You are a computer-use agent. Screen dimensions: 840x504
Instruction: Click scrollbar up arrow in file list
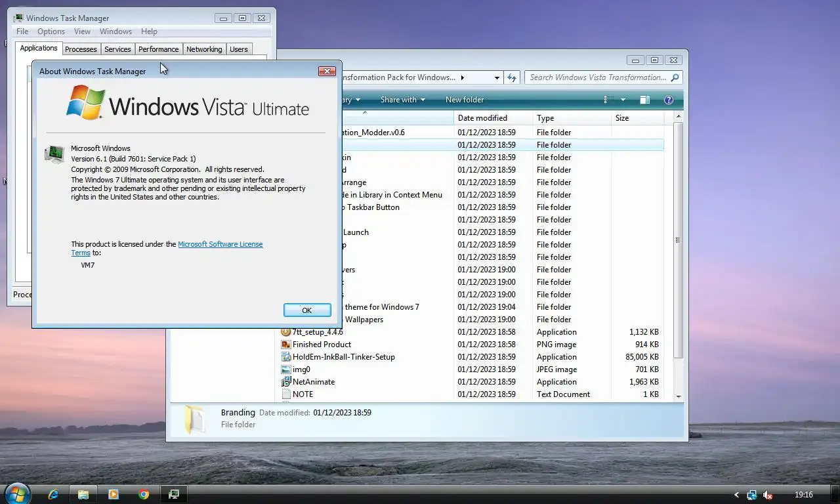click(679, 117)
